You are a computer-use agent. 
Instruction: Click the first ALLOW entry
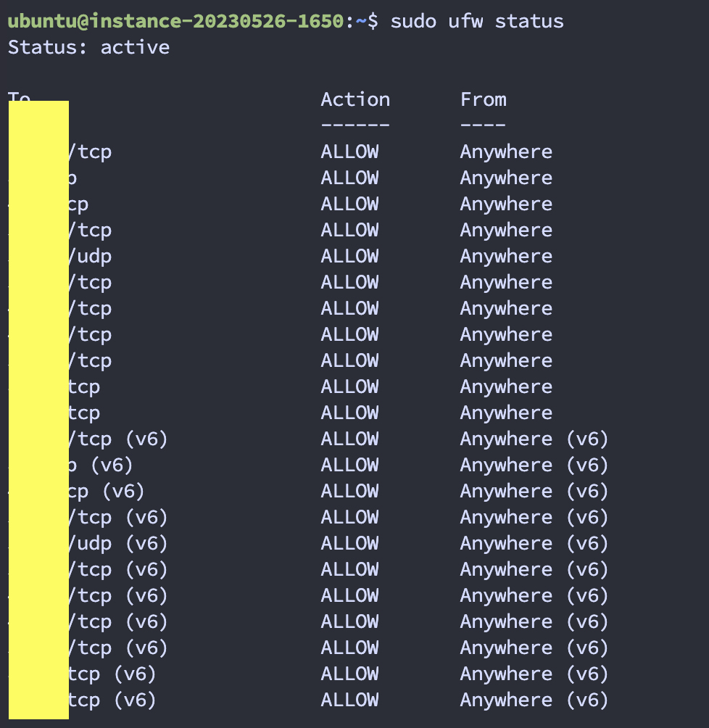tap(349, 152)
